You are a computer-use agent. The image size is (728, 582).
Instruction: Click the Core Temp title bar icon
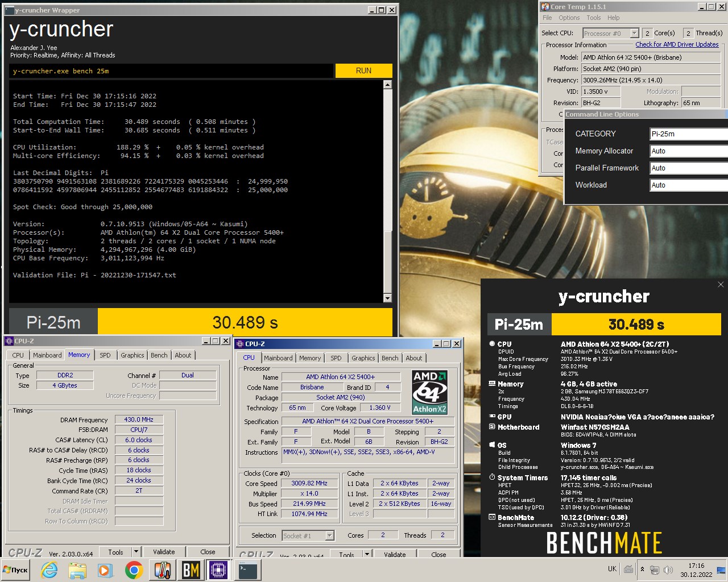tap(545, 6)
